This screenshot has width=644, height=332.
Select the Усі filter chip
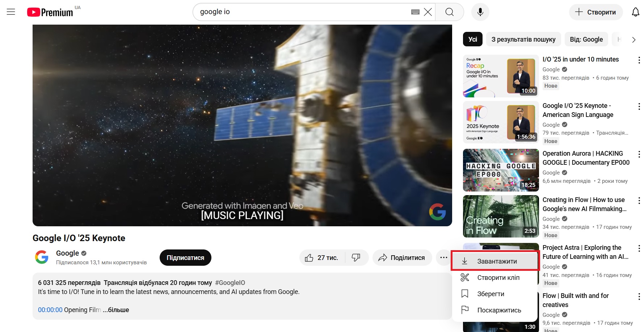[473, 39]
